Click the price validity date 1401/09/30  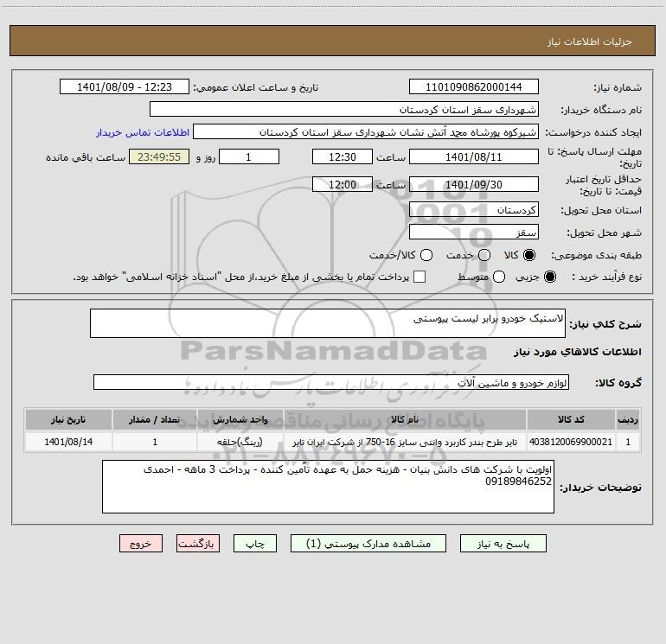474,184
